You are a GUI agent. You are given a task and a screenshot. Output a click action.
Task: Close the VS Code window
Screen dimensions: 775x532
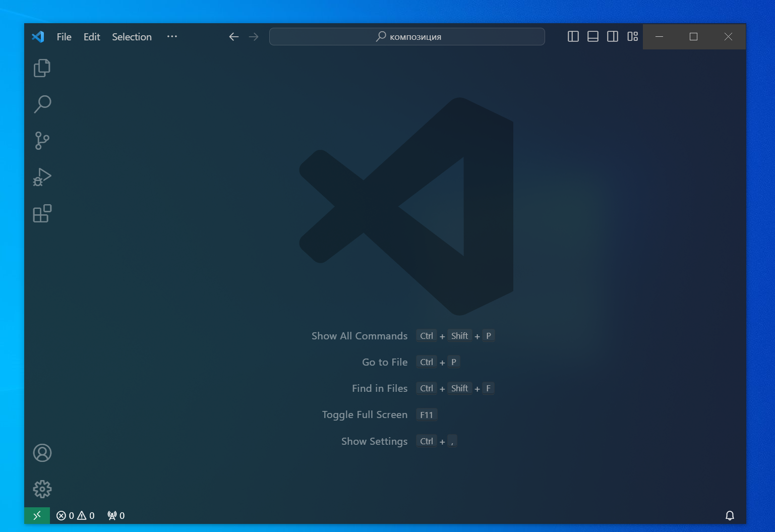[728, 37]
